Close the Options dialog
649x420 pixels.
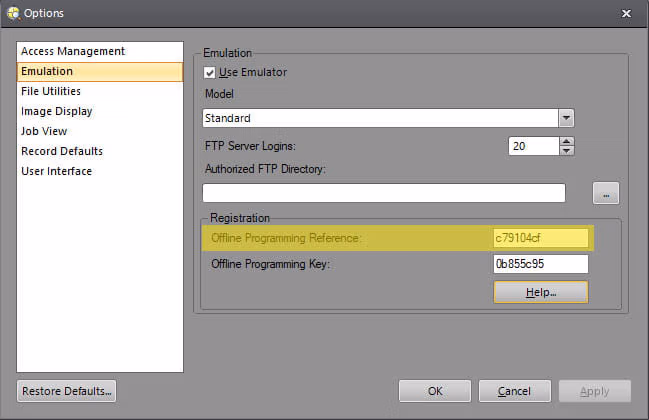point(626,13)
